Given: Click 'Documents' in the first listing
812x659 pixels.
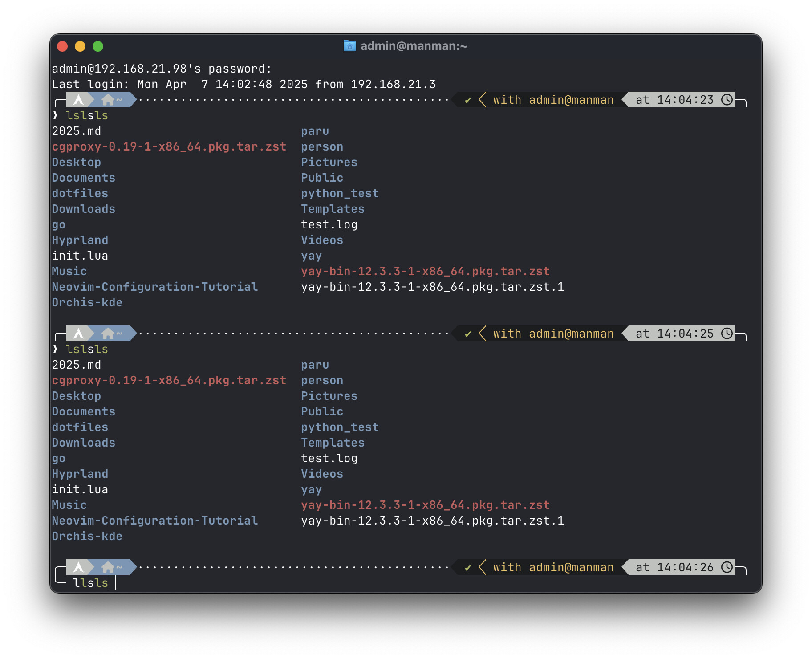Looking at the screenshot, I should click(x=84, y=178).
